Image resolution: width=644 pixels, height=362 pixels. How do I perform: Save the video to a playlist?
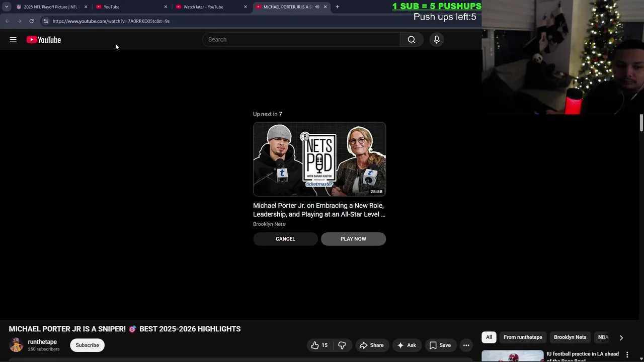tap(440, 345)
